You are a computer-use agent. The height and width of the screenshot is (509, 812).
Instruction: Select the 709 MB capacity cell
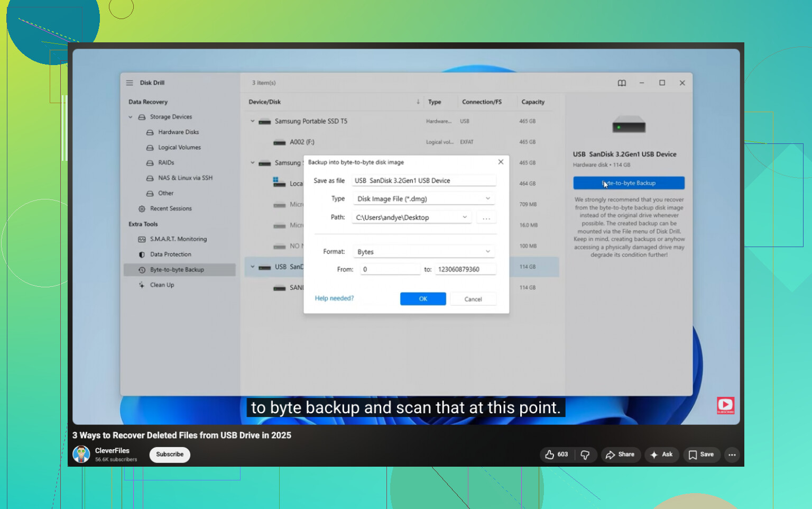[x=528, y=204]
